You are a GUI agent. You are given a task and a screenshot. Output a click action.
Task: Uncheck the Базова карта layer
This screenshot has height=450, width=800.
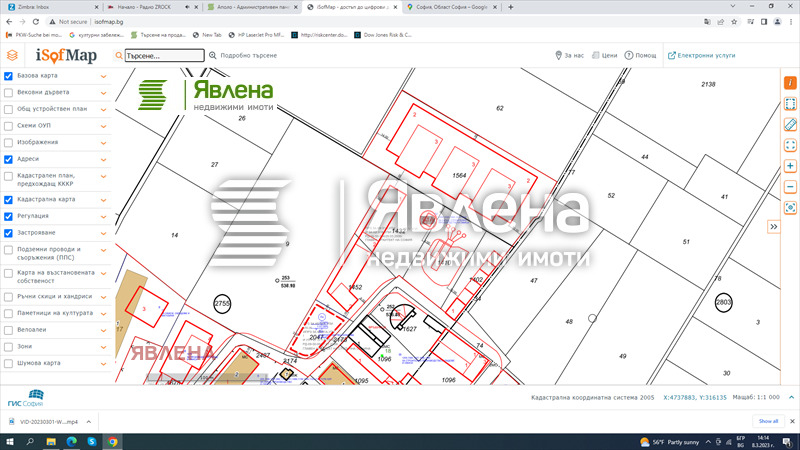(9, 76)
